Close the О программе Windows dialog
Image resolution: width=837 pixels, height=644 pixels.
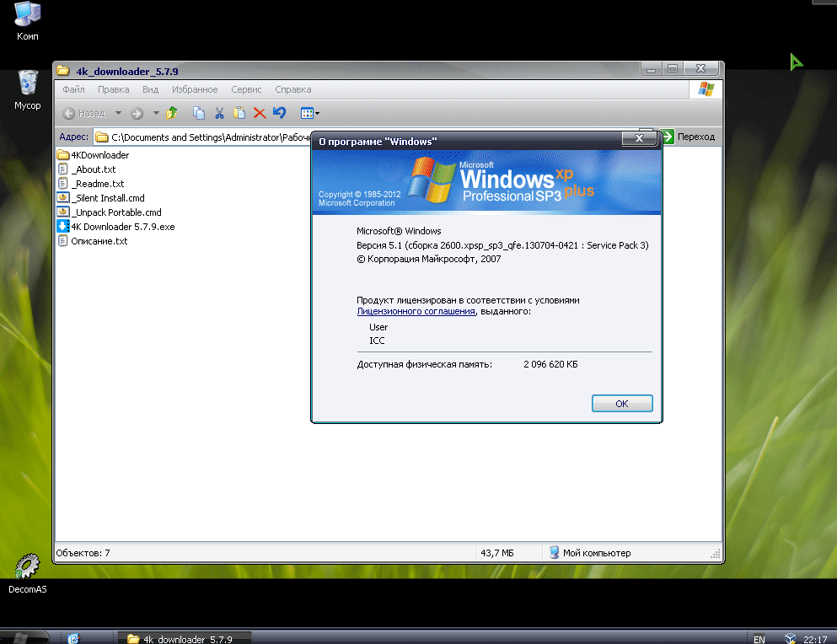point(639,139)
